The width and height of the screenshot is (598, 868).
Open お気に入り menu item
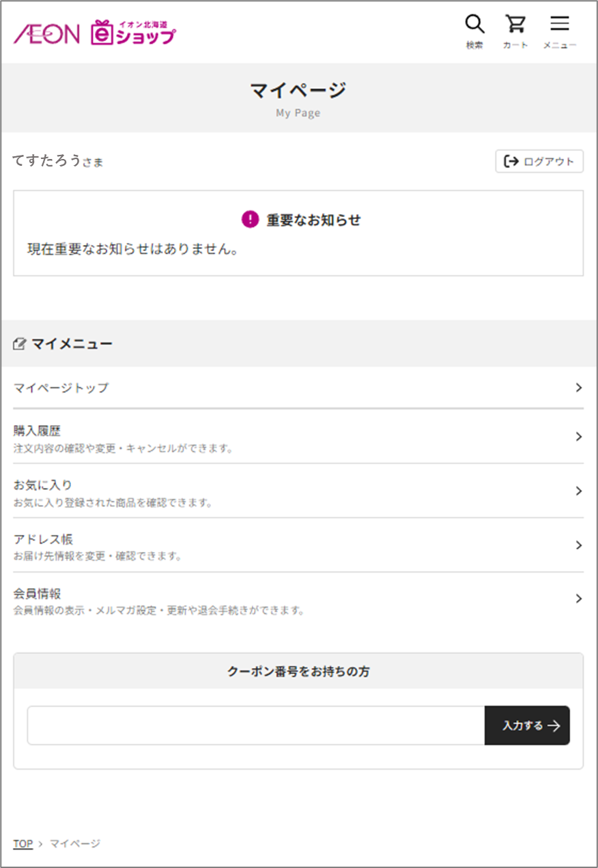(298, 491)
